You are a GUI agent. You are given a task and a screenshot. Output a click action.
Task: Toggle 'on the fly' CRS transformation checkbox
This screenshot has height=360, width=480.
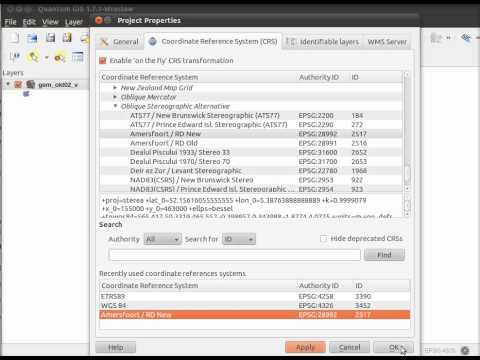pyautogui.click(x=103, y=61)
